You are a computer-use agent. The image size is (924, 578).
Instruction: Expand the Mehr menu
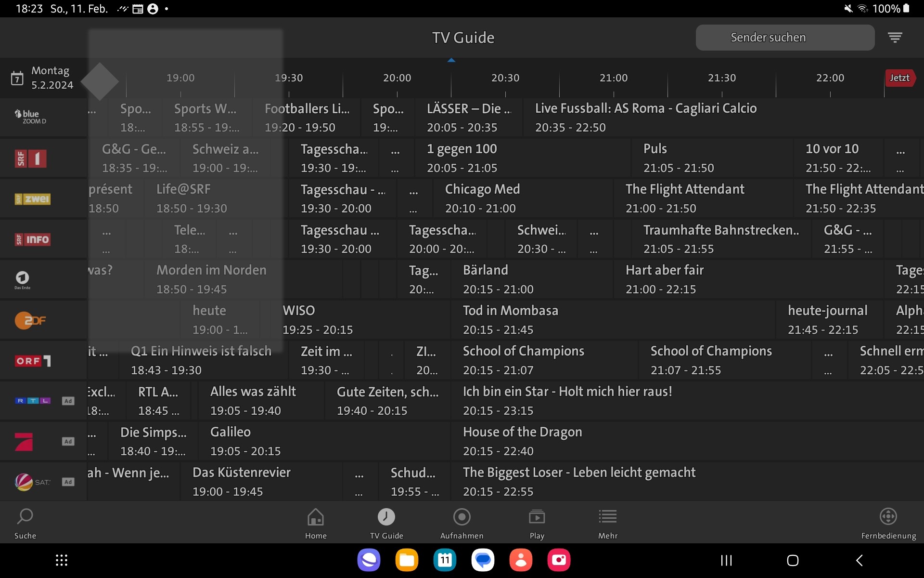[x=607, y=523]
